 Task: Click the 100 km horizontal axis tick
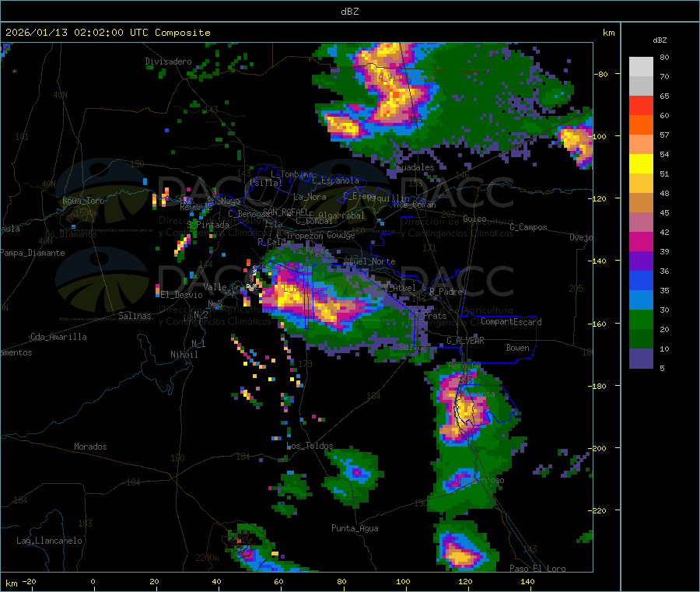[403, 581]
